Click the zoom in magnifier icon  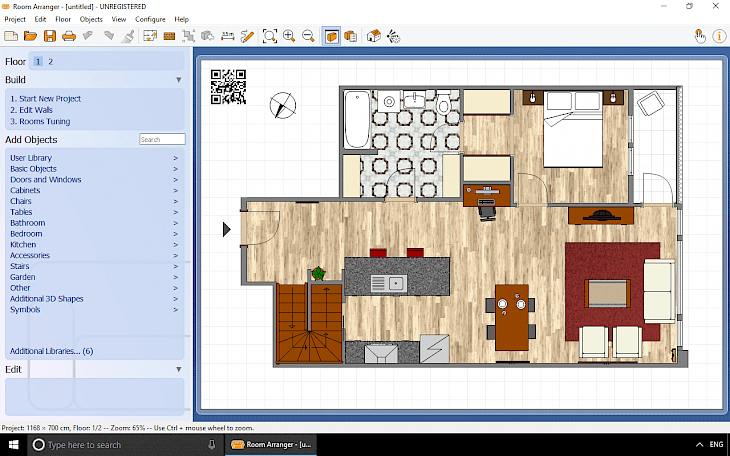coord(289,36)
